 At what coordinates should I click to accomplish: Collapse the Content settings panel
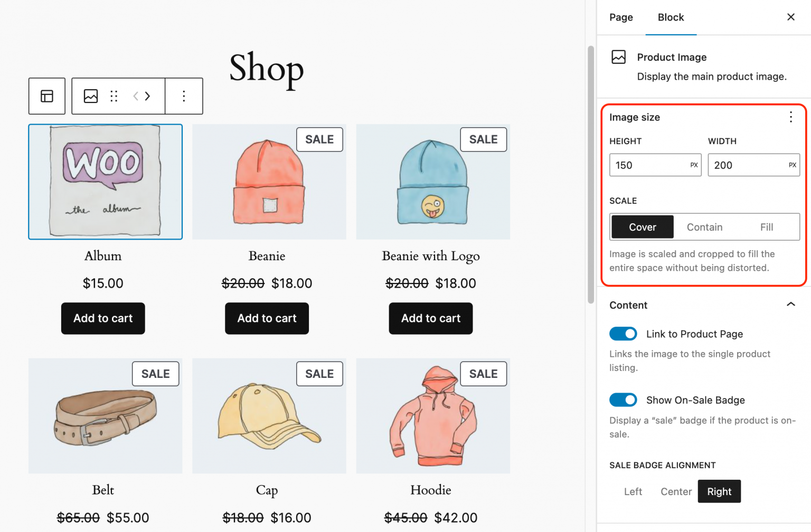(790, 305)
